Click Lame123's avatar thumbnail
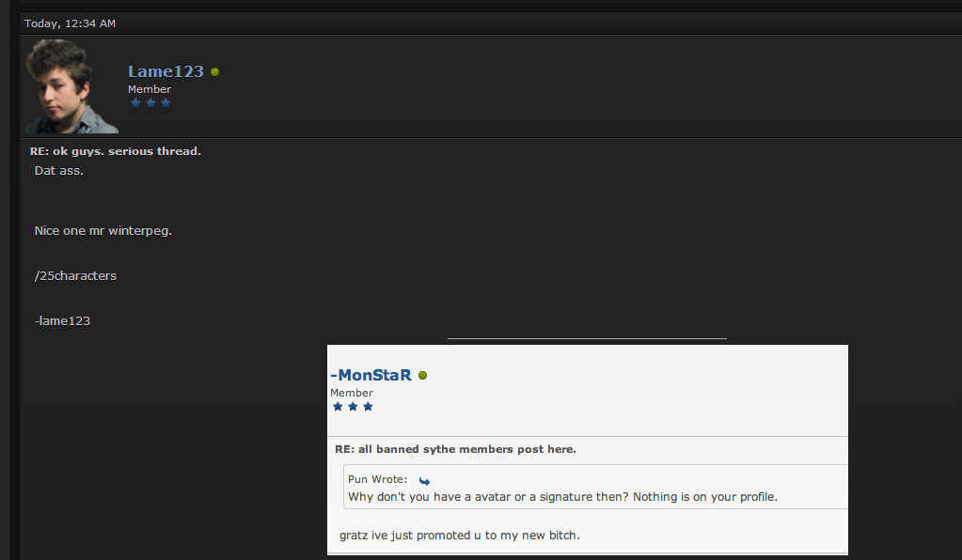The width and height of the screenshot is (962, 560). pyautogui.click(x=71, y=86)
